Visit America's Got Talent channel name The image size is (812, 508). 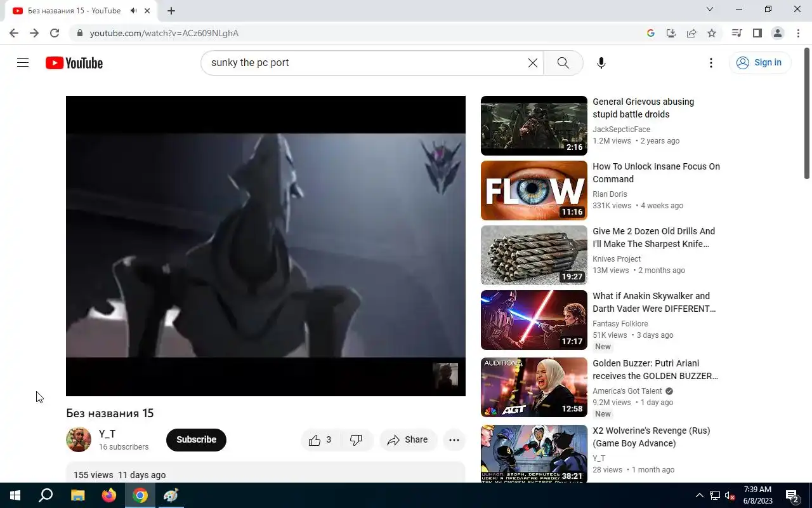[x=627, y=391]
